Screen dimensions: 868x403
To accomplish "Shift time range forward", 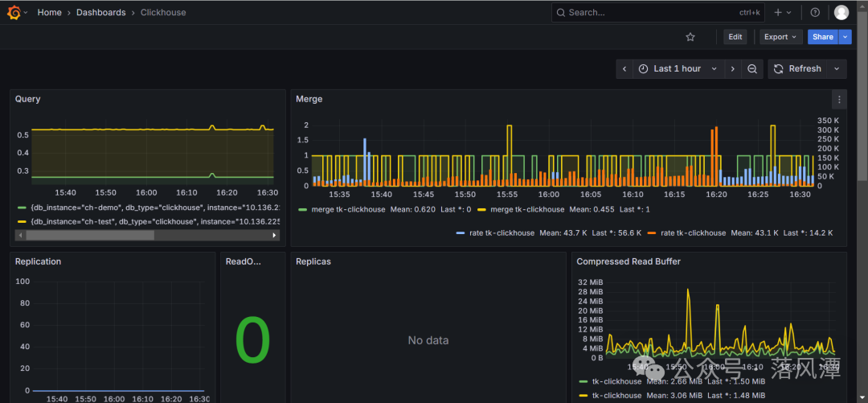I will pos(732,68).
